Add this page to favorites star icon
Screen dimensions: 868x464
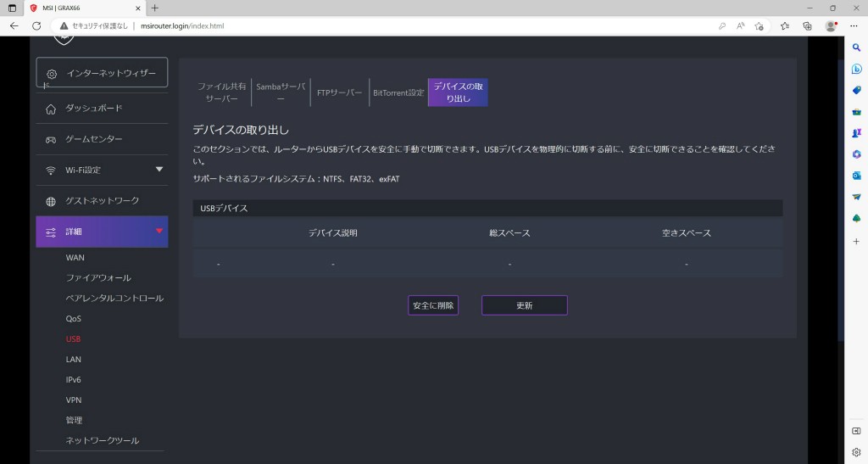click(x=759, y=26)
